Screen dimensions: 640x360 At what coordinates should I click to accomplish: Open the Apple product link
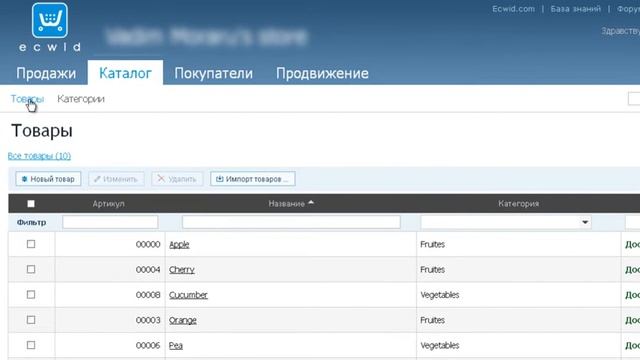pyautogui.click(x=179, y=244)
